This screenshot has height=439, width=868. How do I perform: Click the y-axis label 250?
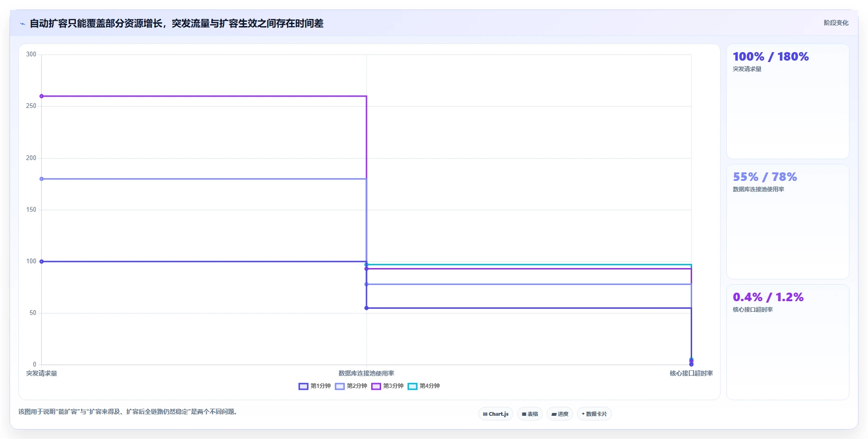pyautogui.click(x=31, y=106)
